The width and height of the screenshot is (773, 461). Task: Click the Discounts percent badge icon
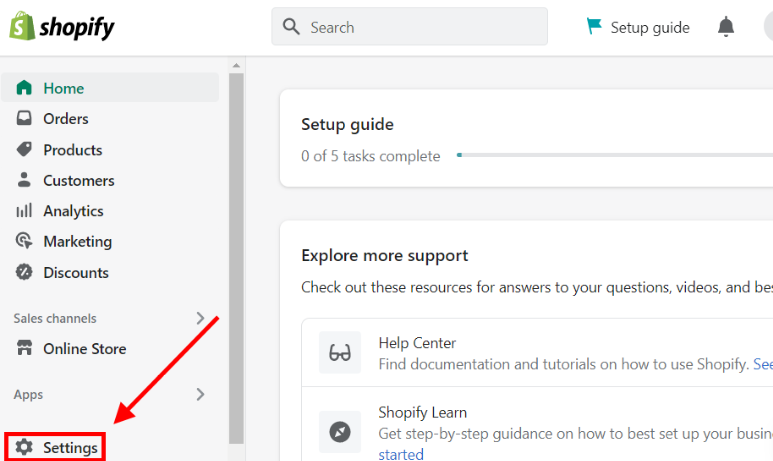pos(24,272)
